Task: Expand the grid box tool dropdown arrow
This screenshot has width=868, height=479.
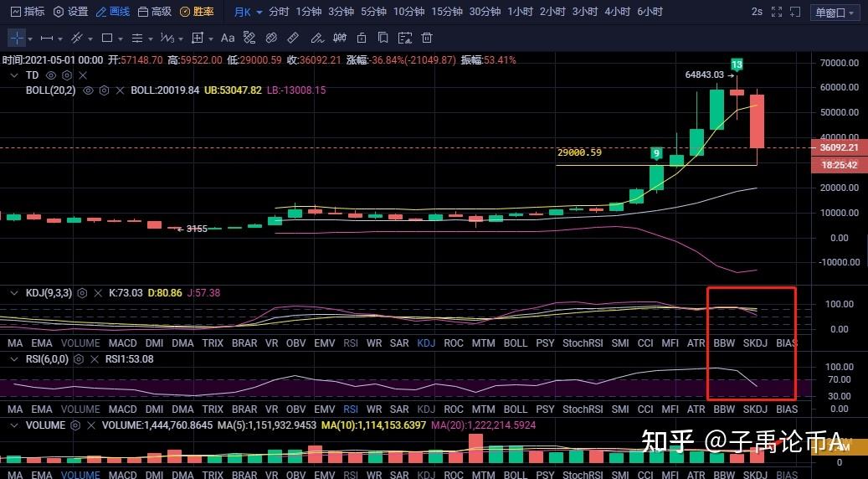Action: point(210,39)
